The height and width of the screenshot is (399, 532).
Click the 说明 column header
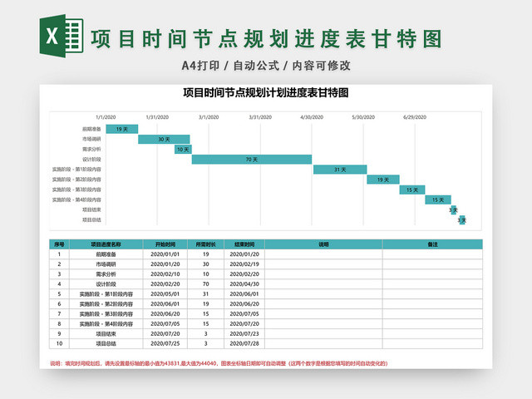coord(323,244)
